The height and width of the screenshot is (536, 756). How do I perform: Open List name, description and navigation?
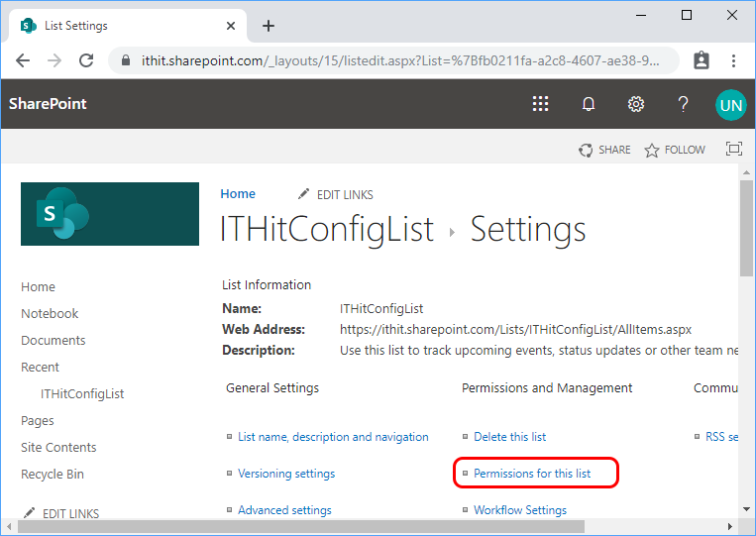pyautogui.click(x=333, y=437)
